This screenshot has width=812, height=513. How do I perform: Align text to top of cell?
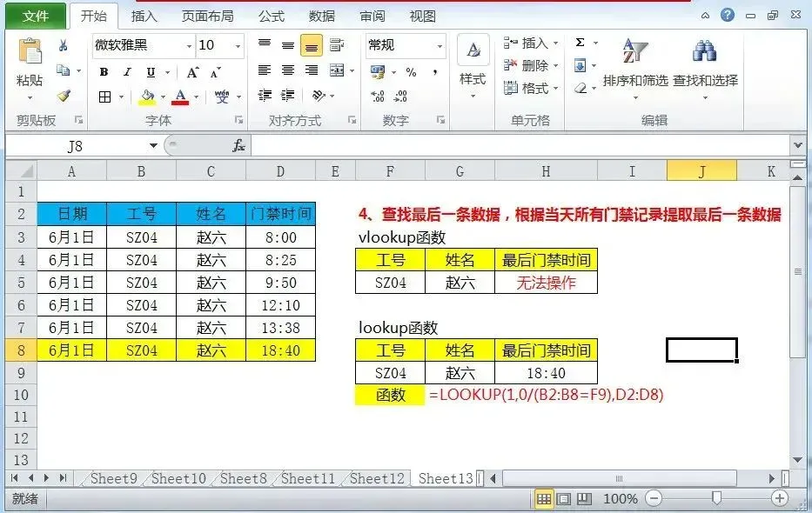pos(265,44)
